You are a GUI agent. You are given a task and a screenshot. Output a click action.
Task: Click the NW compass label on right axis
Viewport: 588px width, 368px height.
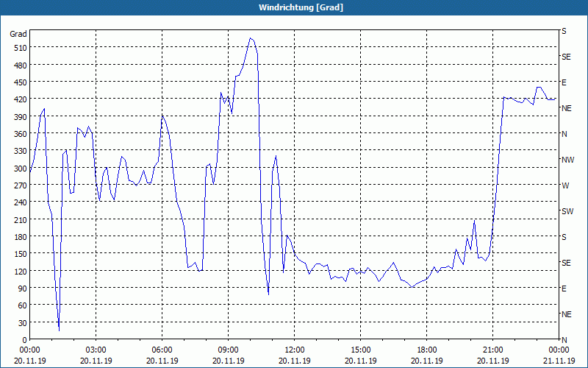pos(567,160)
